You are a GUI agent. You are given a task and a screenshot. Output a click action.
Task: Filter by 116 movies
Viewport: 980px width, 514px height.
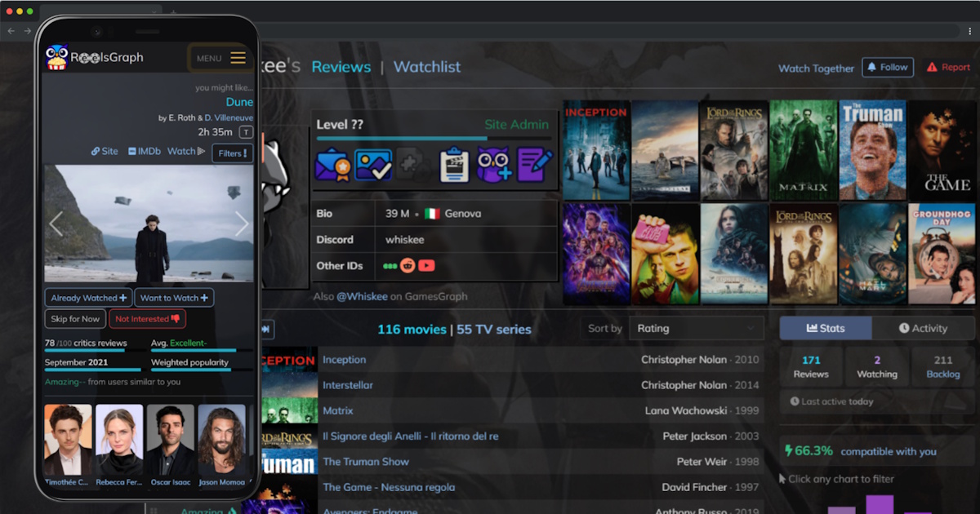tap(412, 330)
